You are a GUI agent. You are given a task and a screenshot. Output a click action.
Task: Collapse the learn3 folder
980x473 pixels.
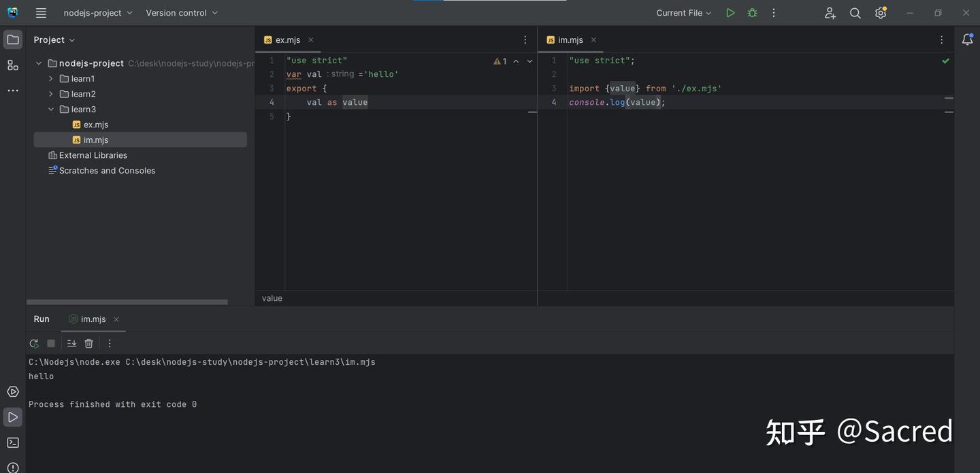(x=51, y=110)
